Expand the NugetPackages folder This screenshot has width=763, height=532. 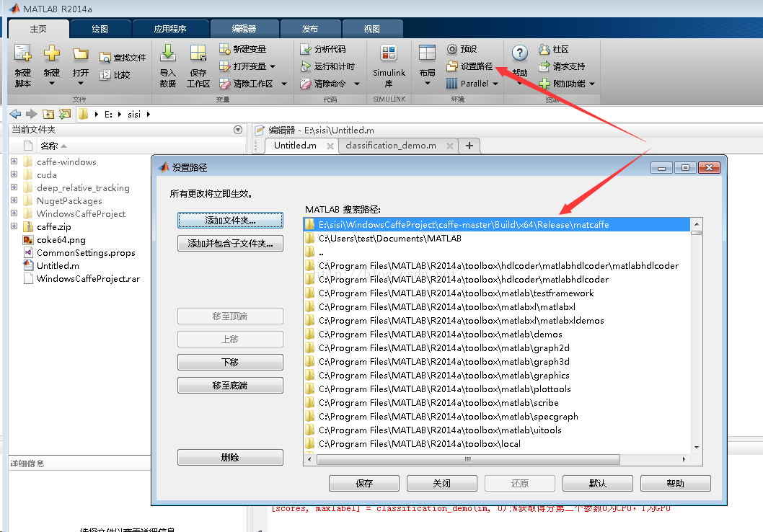pyautogui.click(x=14, y=200)
